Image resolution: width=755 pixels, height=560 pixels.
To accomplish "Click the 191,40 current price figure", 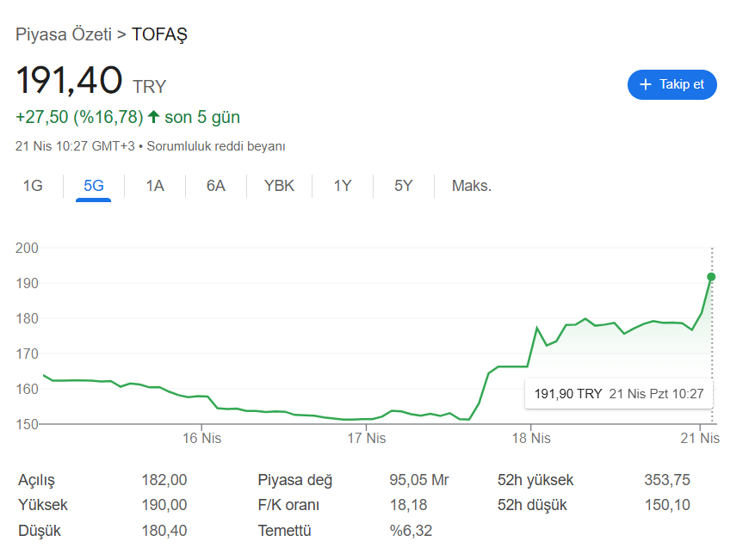I will (69, 80).
